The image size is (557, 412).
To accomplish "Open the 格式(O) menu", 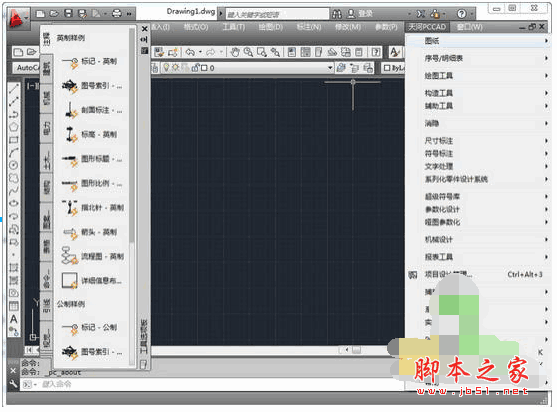I will (x=196, y=27).
